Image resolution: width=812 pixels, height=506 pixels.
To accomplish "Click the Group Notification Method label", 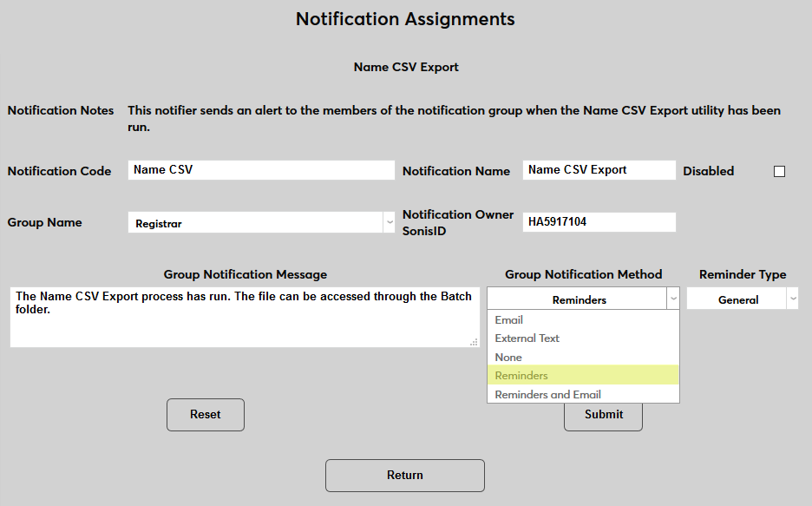I will point(584,274).
